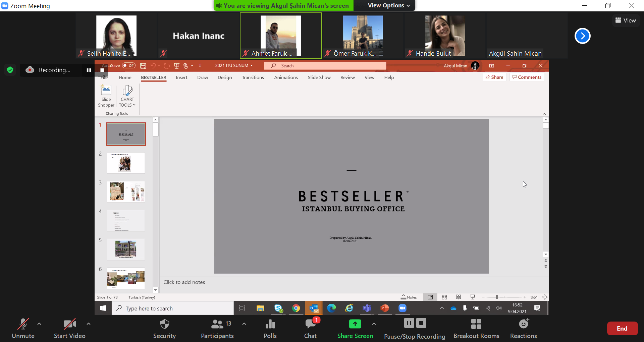Open Comments pane in PowerPoint
Screen dimensions: 644x342
527,77
